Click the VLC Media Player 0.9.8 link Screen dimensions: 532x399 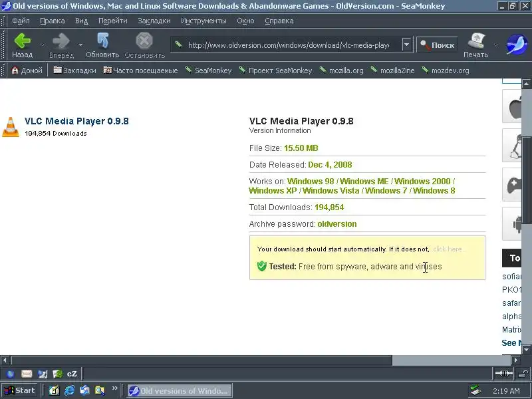pyautogui.click(x=76, y=121)
